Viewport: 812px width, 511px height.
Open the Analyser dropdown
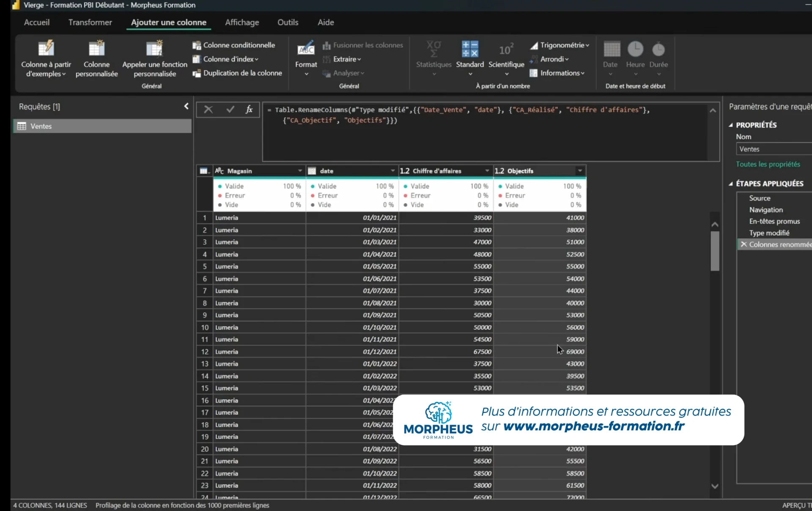click(x=343, y=73)
